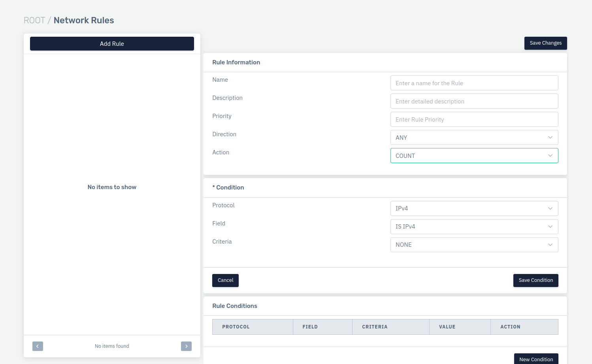This screenshot has height=364, width=592.
Task: Click the Protocol field label
Action: [223, 205]
